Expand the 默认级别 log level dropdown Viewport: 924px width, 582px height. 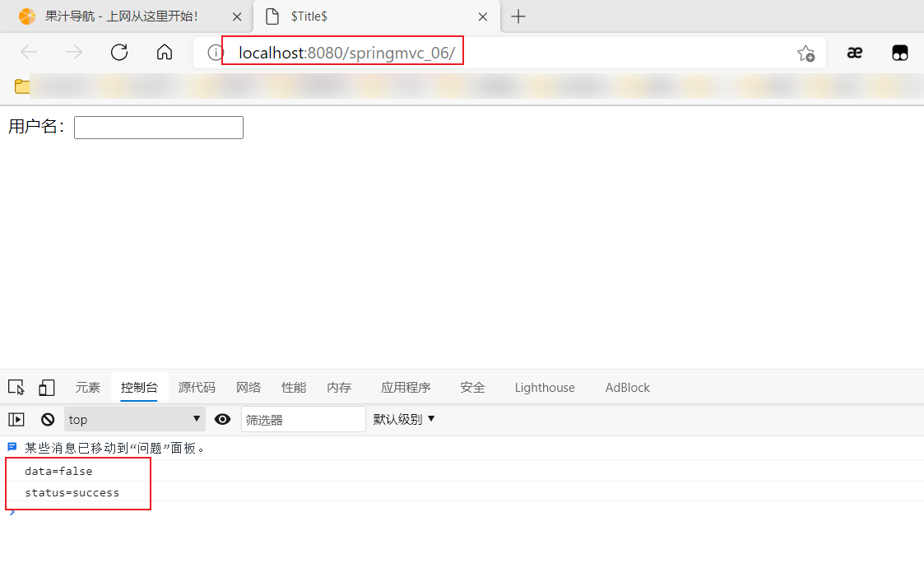[x=404, y=419]
